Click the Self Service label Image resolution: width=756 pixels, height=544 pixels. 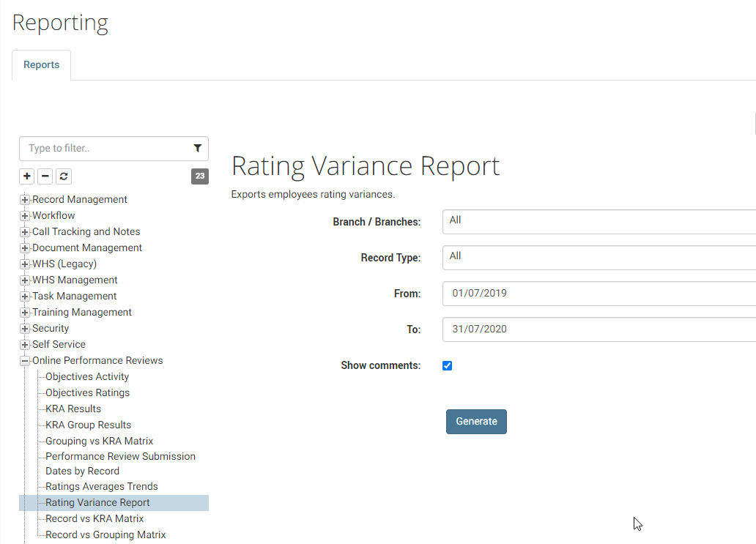(59, 345)
